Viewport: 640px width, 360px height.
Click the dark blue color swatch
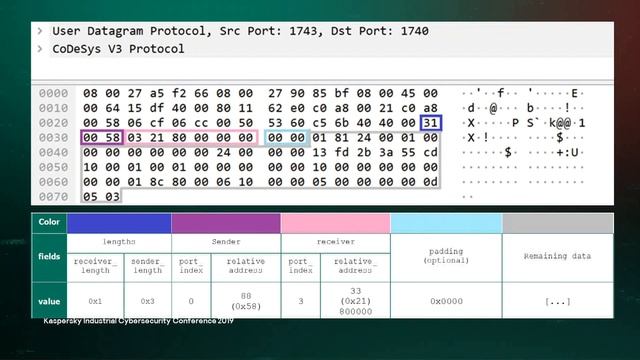click(x=119, y=223)
